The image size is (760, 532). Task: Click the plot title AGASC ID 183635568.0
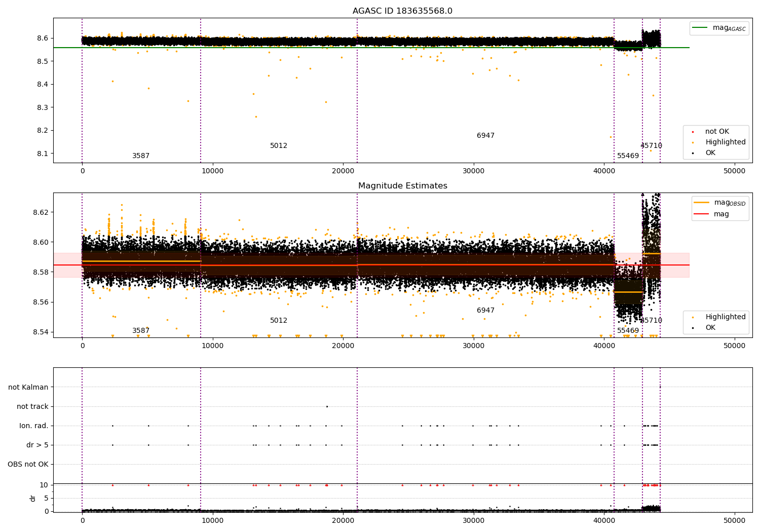(x=402, y=11)
